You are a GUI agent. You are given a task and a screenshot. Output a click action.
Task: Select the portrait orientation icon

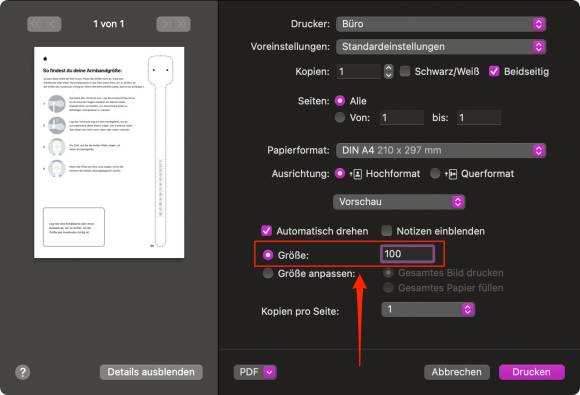[356, 174]
